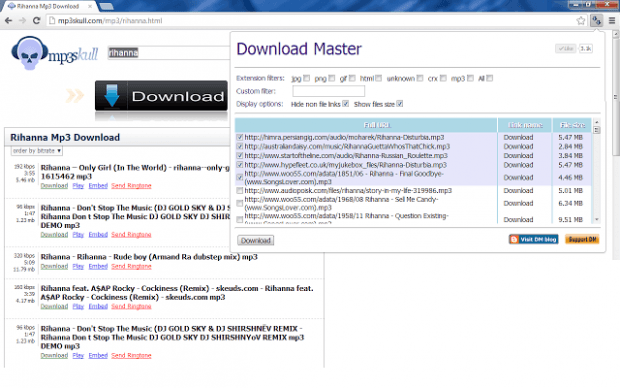
Task: Sort by the Full URL column header
Action: pyautogui.click(x=366, y=125)
